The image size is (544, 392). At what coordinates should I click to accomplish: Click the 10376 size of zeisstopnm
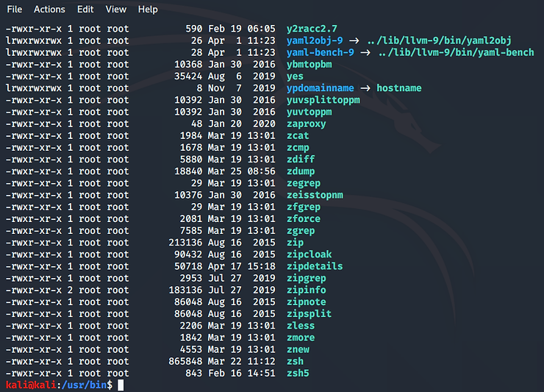point(188,195)
